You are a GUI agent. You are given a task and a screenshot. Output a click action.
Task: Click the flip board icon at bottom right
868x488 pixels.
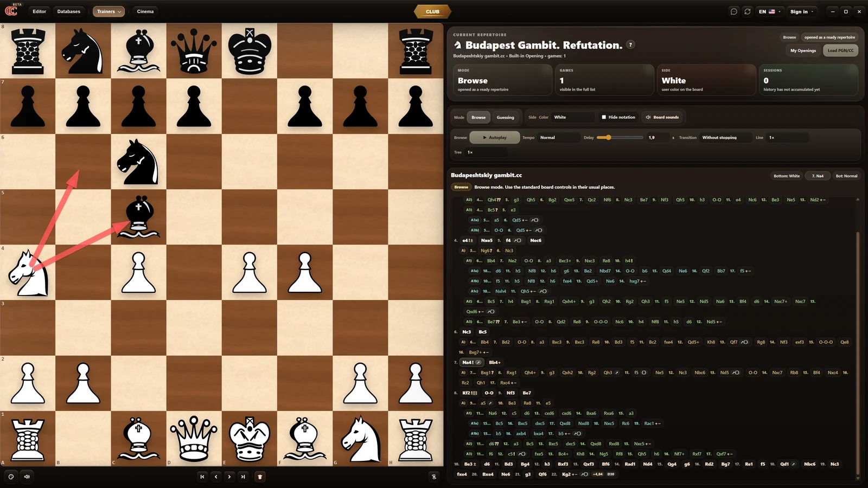[433, 477]
